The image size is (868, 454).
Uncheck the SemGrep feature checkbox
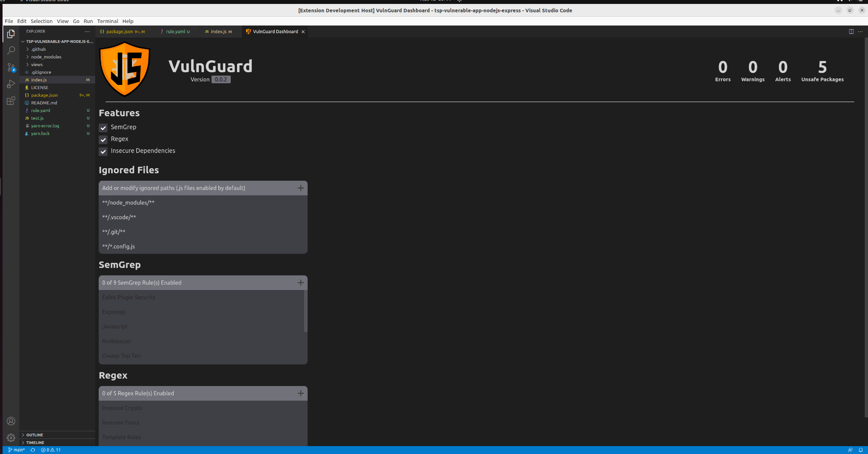point(103,128)
